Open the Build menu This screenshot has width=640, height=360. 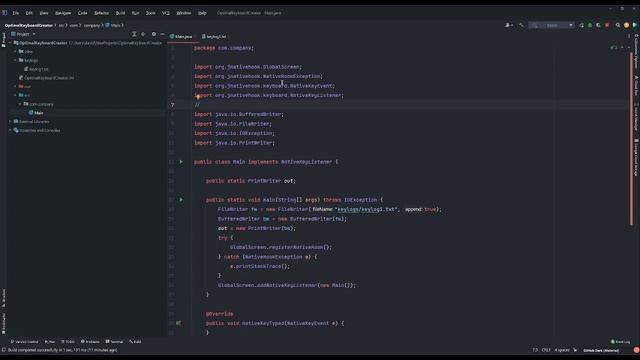coord(120,13)
